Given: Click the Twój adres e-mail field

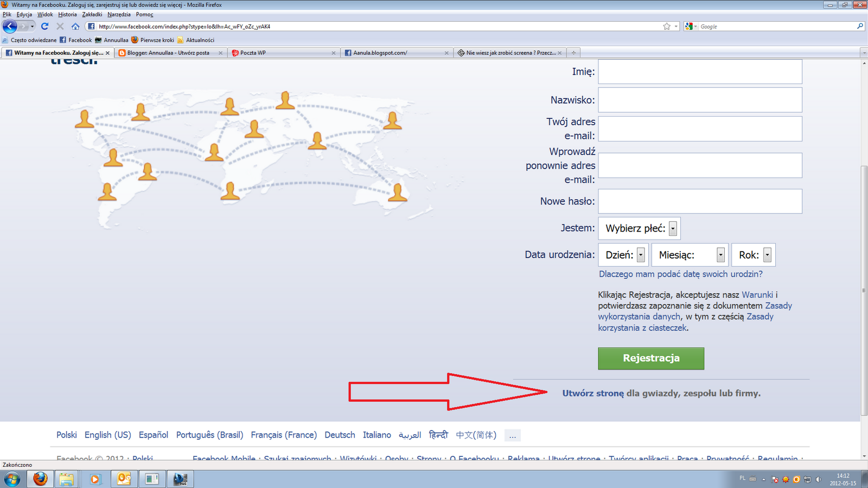Looking at the screenshot, I should point(700,129).
